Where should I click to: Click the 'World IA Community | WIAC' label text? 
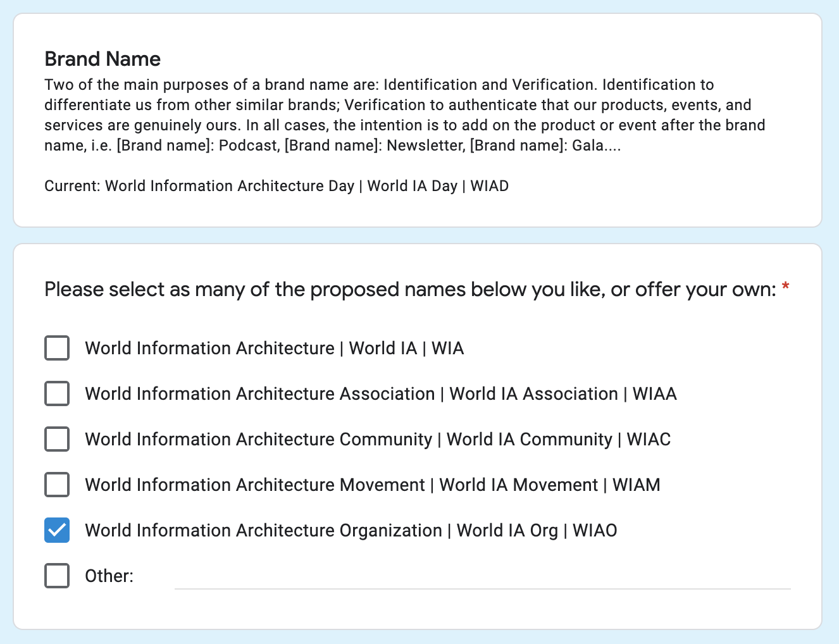coord(558,439)
